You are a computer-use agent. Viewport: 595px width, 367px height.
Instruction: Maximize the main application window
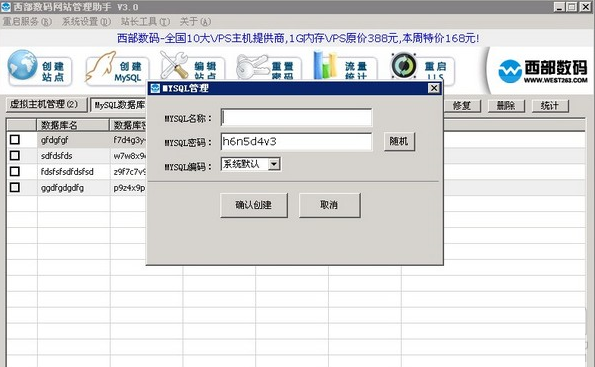click(572, 6)
